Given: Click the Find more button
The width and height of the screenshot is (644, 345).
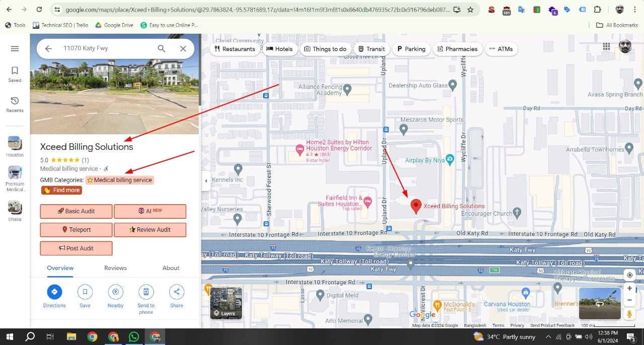Looking at the screenshot, I should [x=61, y=190].
